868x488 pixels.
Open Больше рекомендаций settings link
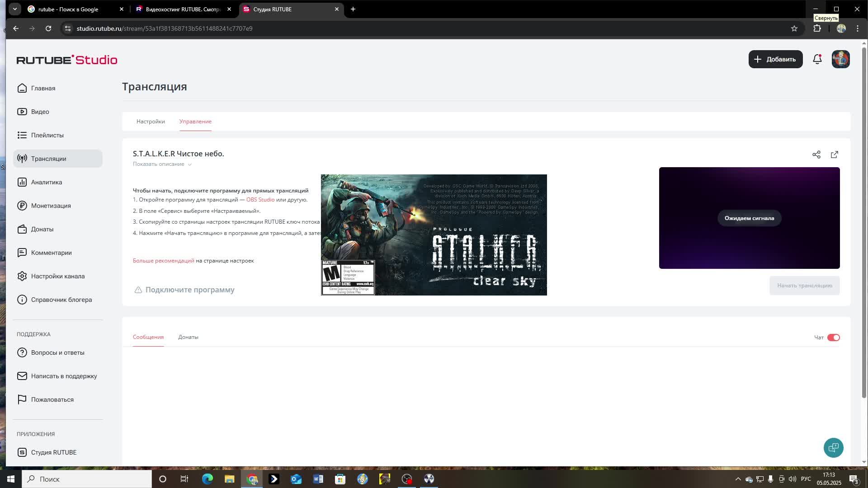(x=163, y=260)
